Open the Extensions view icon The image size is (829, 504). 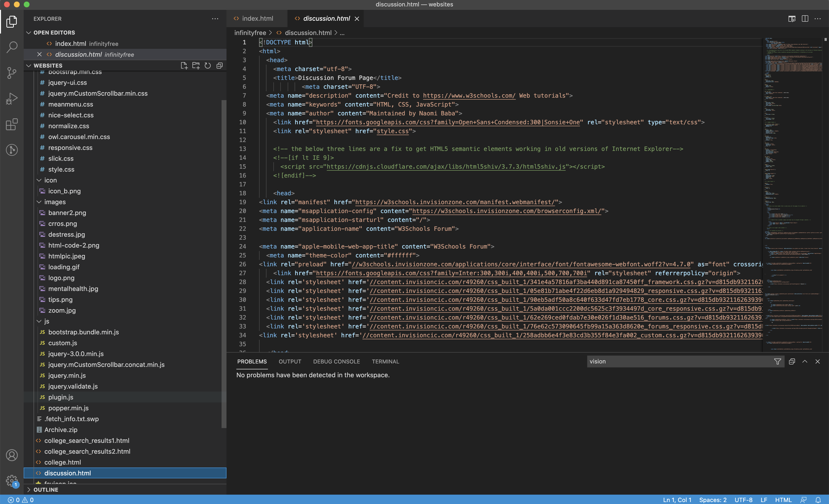coord(12,125)
